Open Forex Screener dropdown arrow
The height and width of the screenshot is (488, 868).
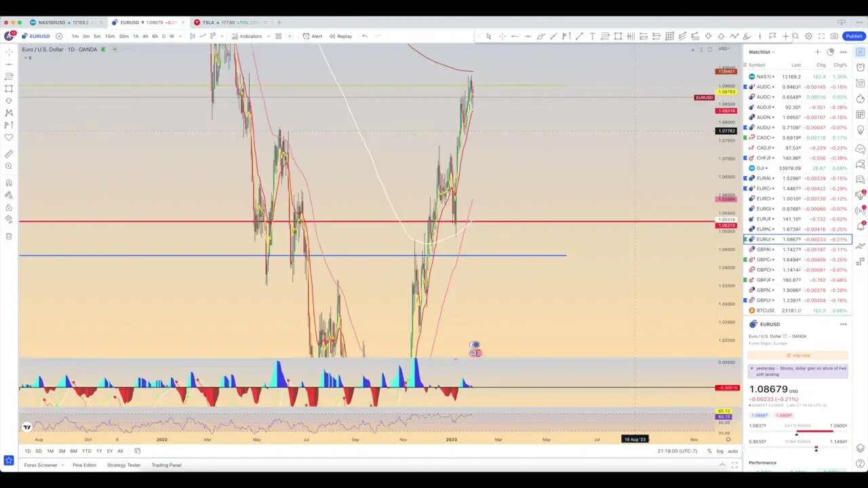[62, 465]
